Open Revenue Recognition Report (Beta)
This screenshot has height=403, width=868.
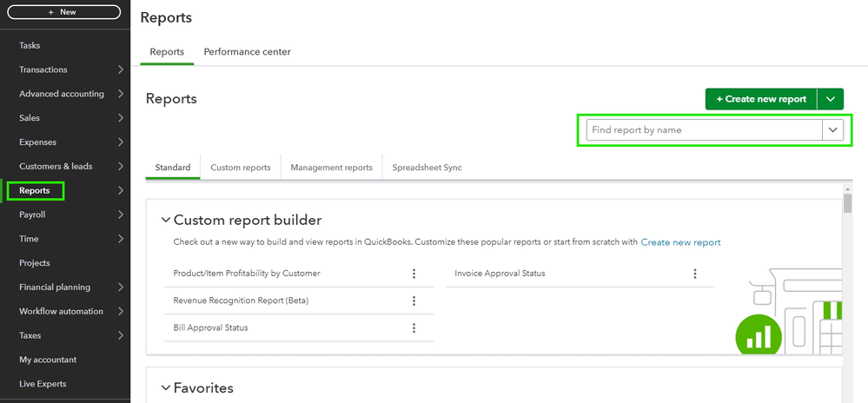pyautogui.click(x=241, y=301)
